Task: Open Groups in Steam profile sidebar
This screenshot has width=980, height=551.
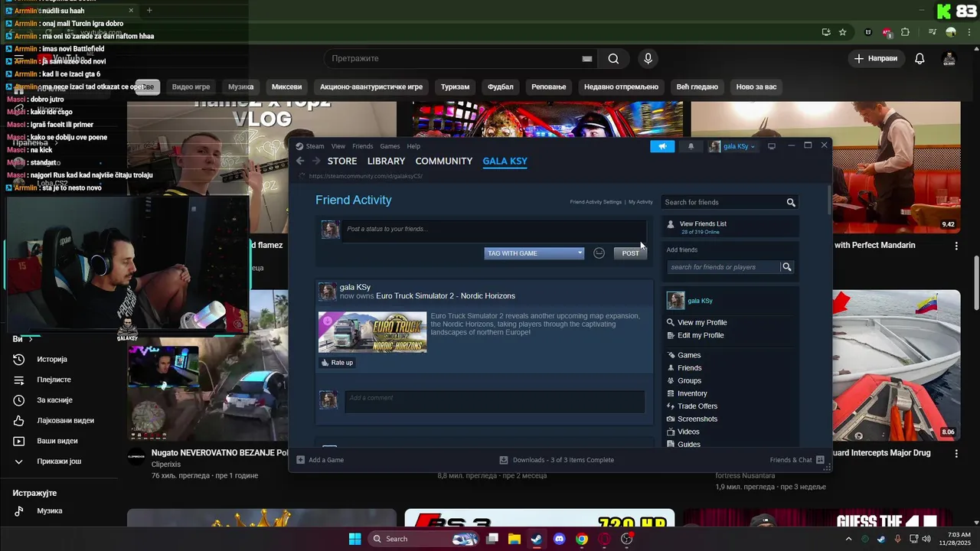Action: click(x=689, y=380)
